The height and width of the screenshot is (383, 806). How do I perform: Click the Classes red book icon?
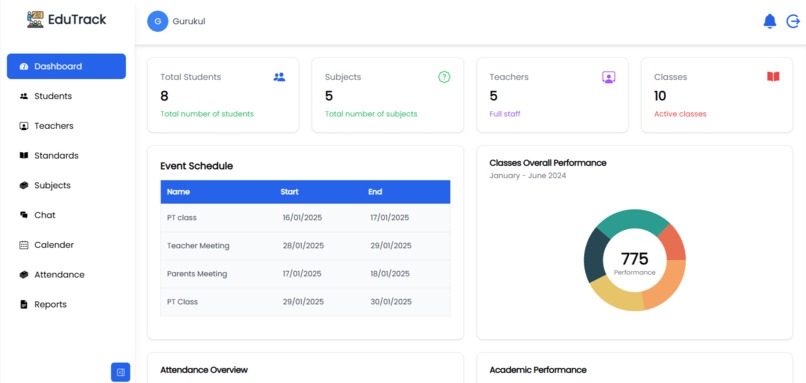tap(773, 77)
